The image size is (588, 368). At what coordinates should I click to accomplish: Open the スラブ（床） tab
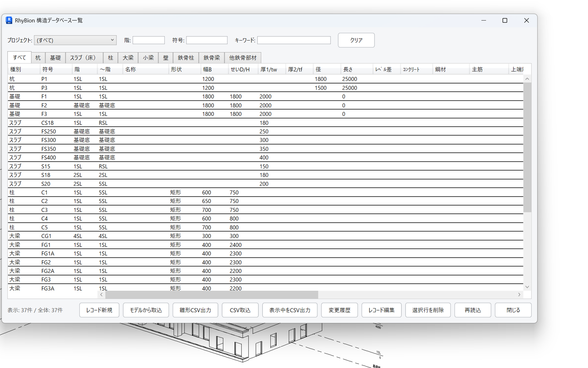(84, 58)
